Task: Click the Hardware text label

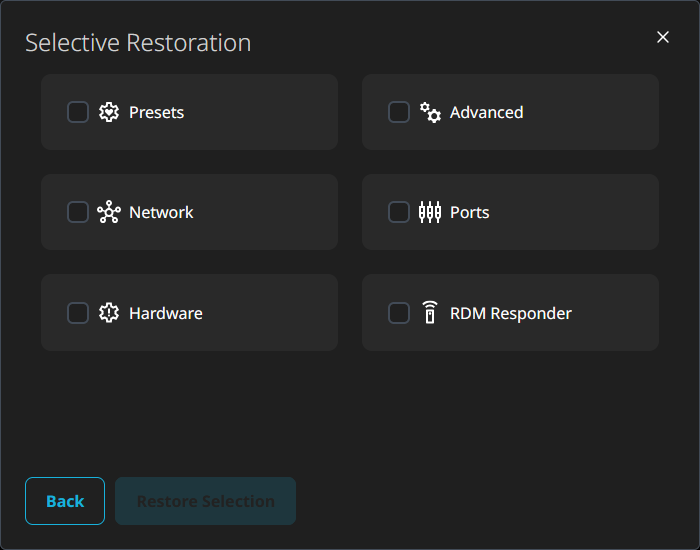Action: 166,313
